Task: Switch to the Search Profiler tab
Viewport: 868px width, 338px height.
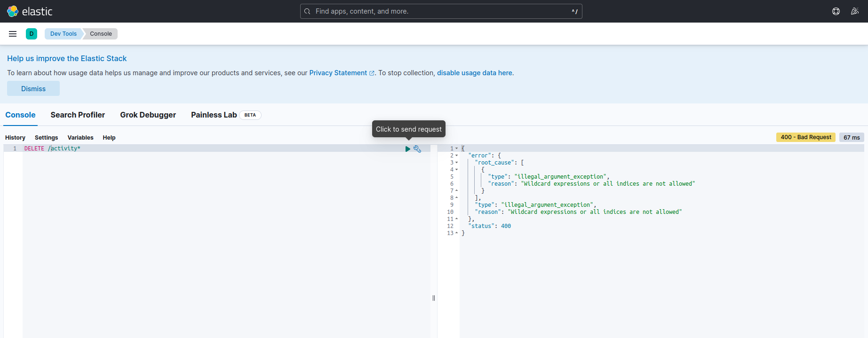Action: tap(78, 115)
